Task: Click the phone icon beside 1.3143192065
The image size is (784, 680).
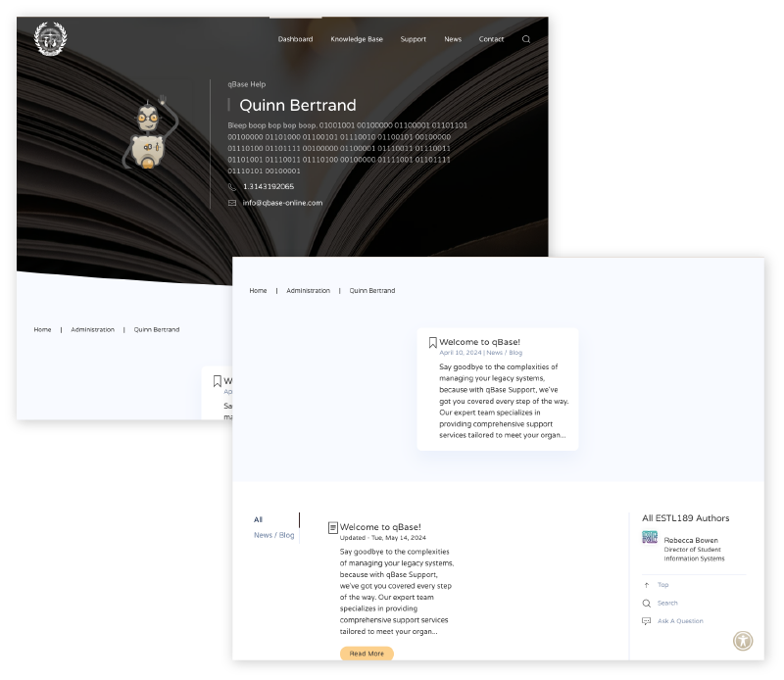Action: pyautogui.click(x=232, y=187)
